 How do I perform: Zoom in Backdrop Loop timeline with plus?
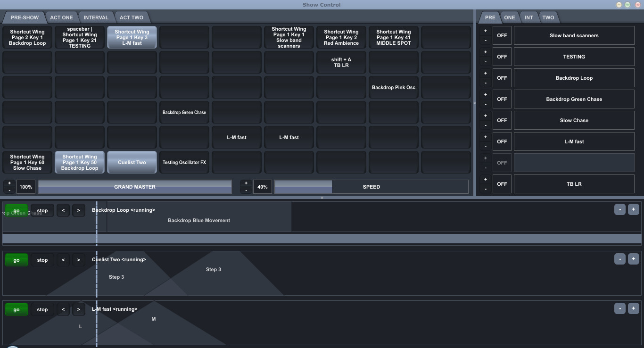634,209
